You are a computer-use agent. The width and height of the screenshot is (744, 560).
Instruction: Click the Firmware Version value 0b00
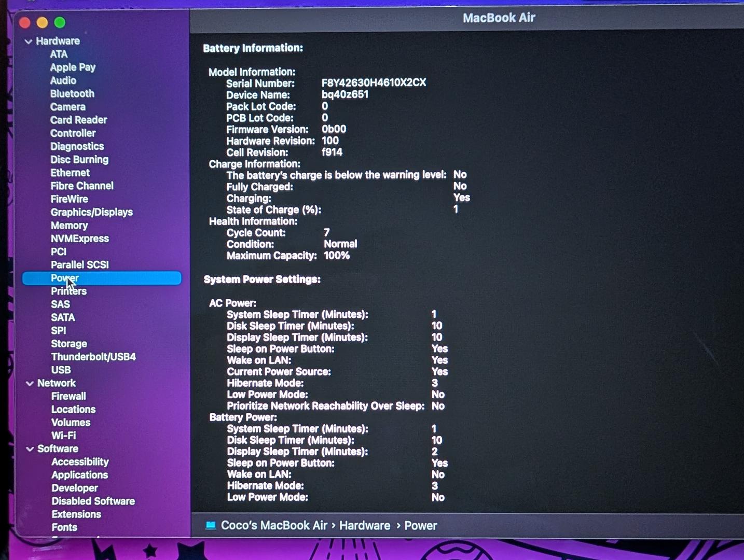(x=334, y=129)
